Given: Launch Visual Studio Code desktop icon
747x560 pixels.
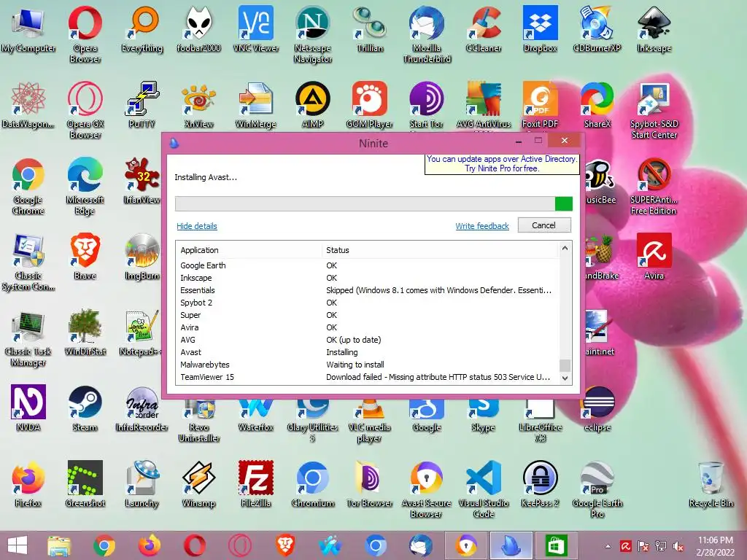Looking at the screenshot, I should tap(484, 489).
